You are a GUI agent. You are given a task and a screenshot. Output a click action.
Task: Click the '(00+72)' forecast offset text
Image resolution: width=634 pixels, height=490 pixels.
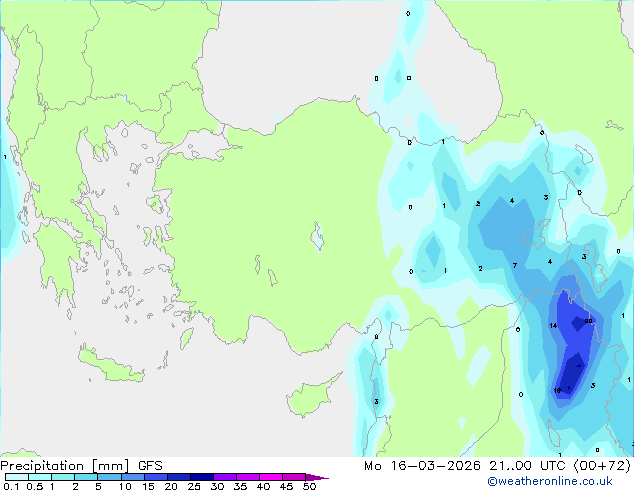[602, 466]
